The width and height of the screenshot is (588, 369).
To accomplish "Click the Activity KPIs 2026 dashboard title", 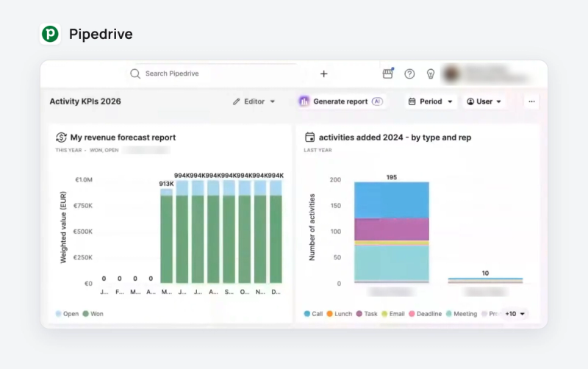I will [85, 101].
